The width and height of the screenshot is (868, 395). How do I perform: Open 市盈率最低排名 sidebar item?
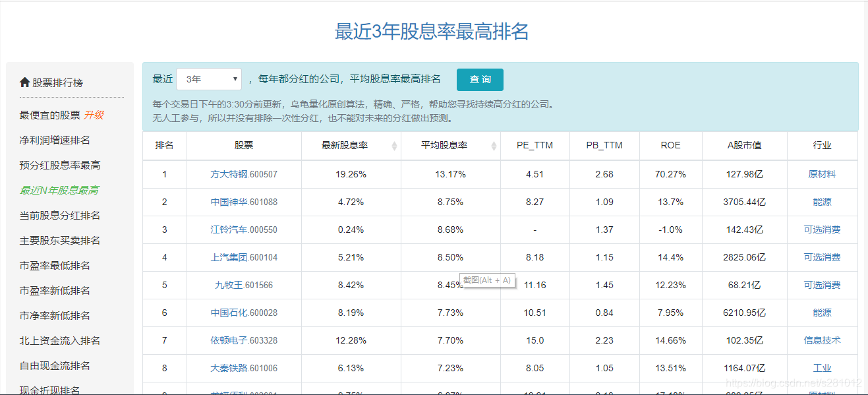point(55,265)
